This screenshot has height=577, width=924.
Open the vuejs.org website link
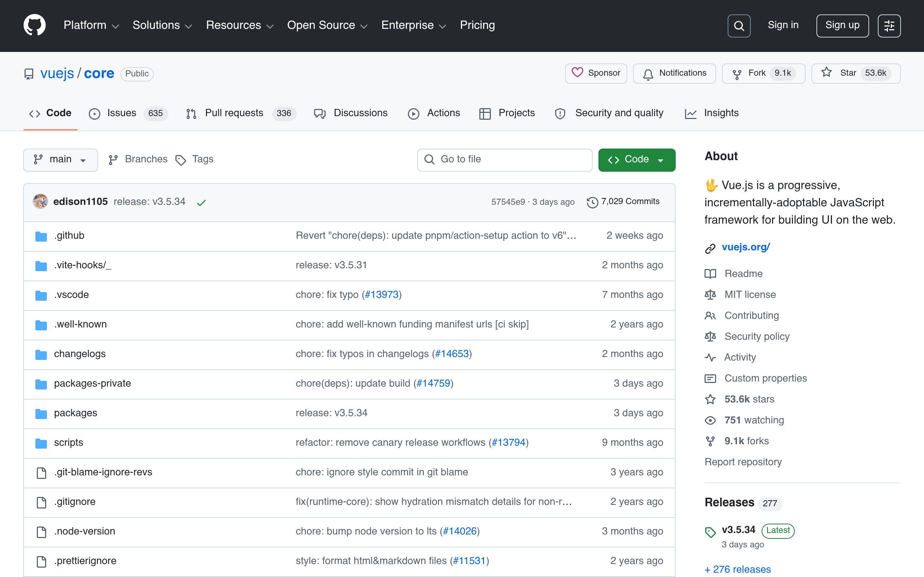click(746, 247)
